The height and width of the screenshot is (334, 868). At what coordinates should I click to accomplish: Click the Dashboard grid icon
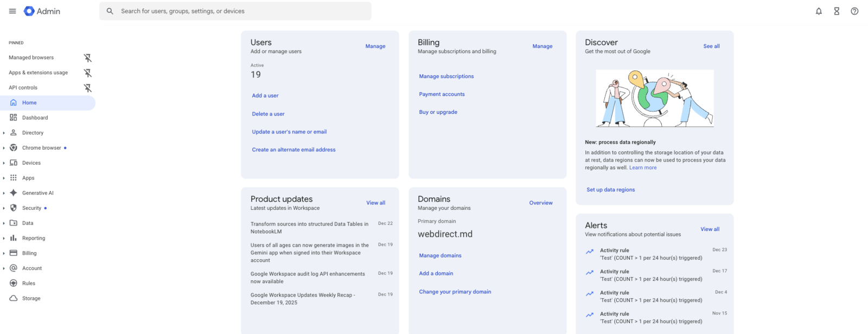coord(14,118)
